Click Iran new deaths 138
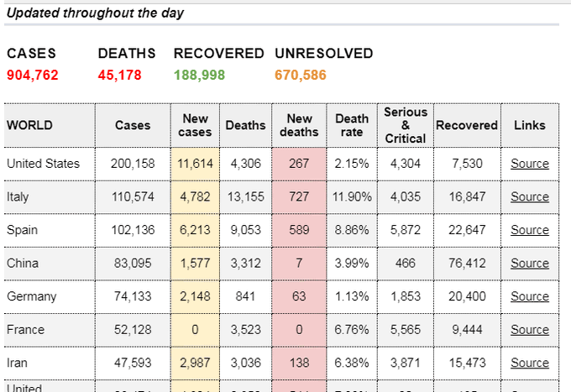This screenshot has width=571, height=392. (299, 363)
